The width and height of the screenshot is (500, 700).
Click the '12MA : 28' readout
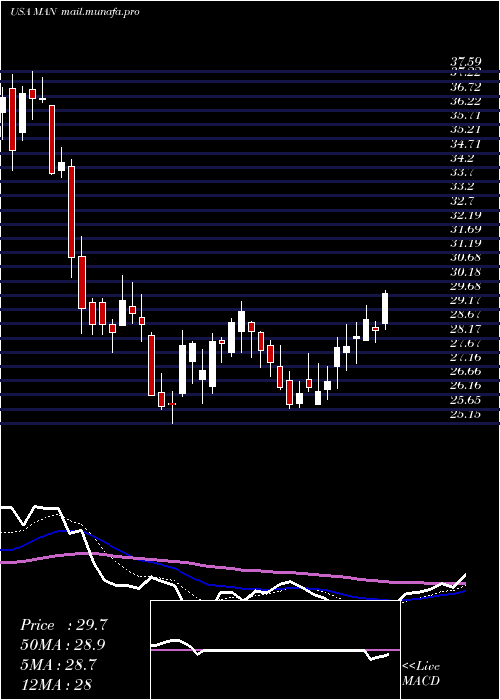tap(56, 684)
